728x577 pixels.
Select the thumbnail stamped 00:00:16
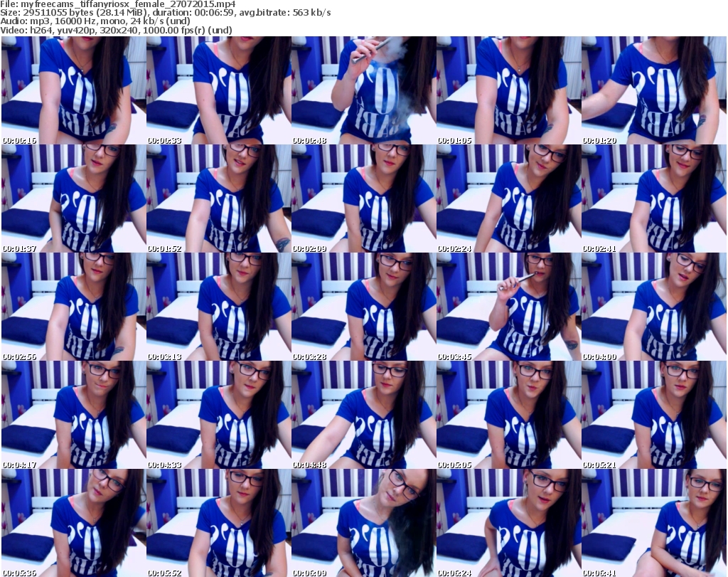[74, 90]
